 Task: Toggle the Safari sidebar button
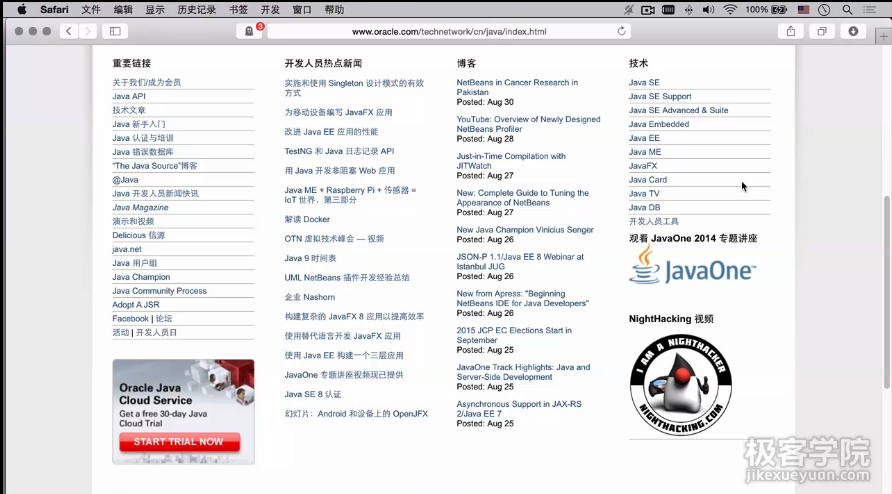click(115, 31)
